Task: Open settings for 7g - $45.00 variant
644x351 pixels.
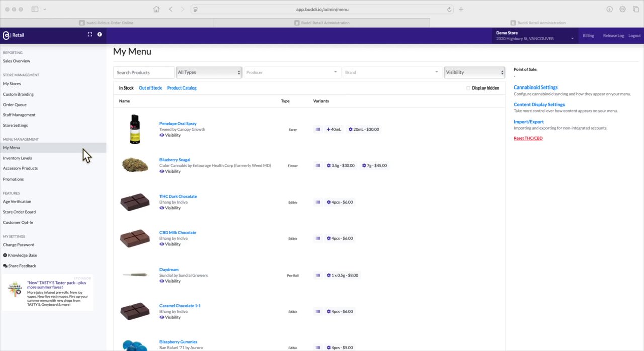Action: tap(374, 165)
